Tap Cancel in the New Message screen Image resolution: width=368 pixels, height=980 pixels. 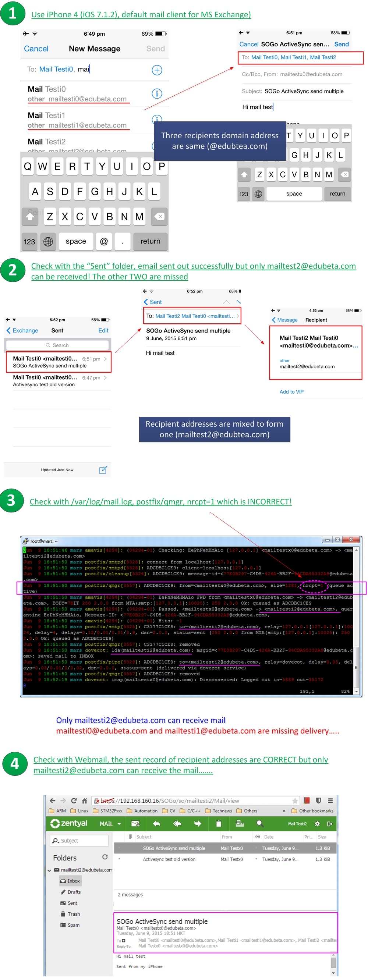tap(36, 49)
